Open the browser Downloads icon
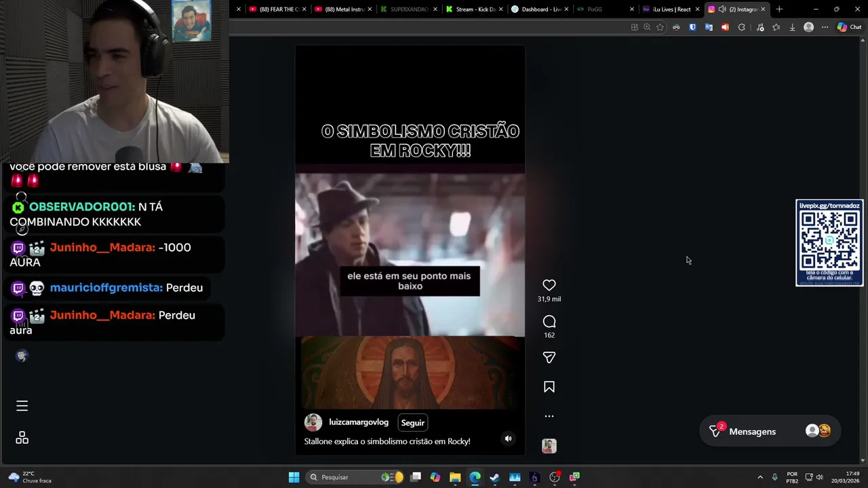 pyautogui.click(x=792, y=27)
